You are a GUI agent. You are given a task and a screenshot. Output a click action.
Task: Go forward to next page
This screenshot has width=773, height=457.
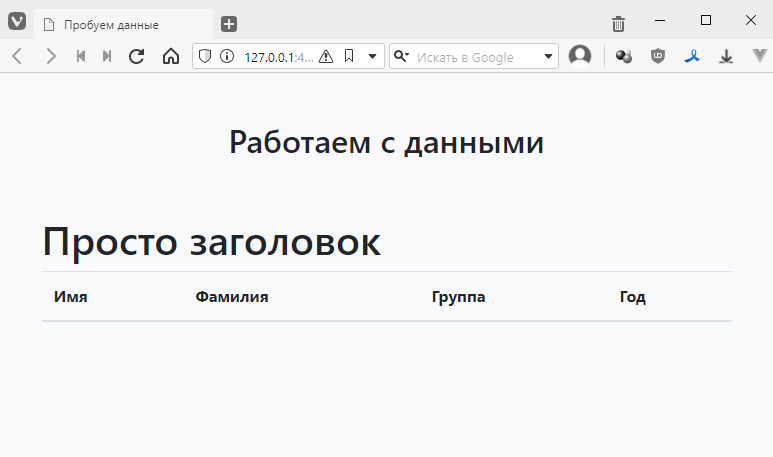50,57
